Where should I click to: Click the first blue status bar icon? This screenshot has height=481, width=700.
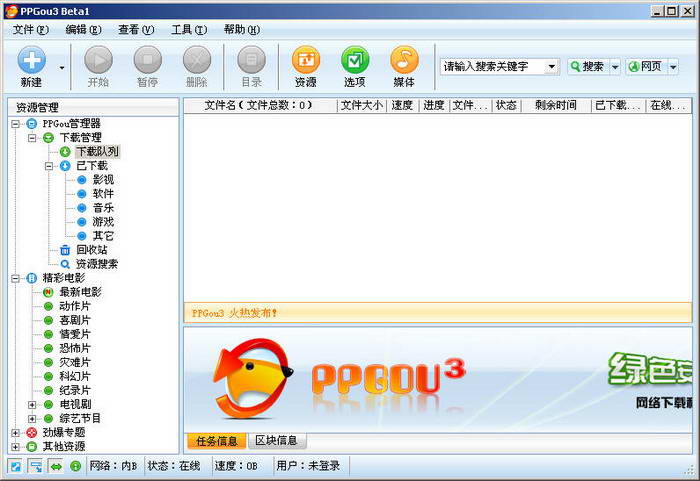point(15,467)
